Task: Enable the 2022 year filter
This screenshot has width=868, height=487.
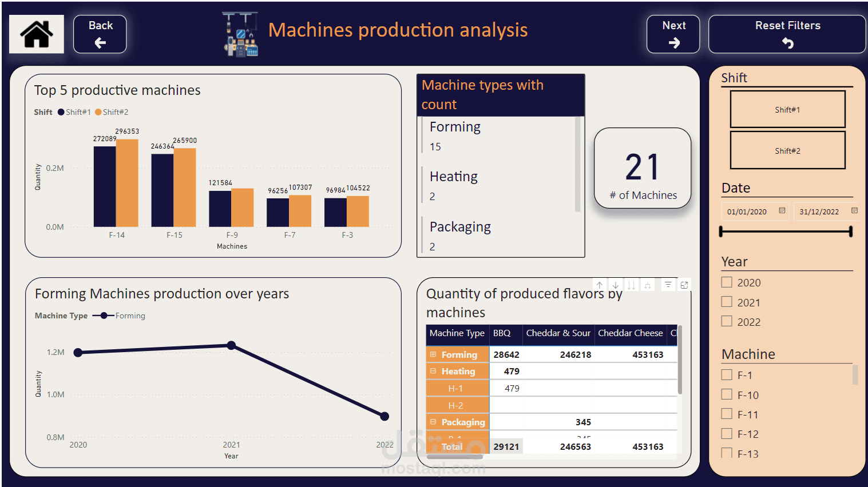Action: [x=727, y=321]
